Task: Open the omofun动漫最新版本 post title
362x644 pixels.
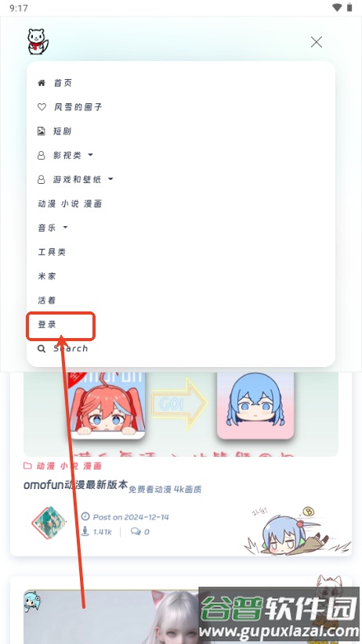Action: coord(76,484)
